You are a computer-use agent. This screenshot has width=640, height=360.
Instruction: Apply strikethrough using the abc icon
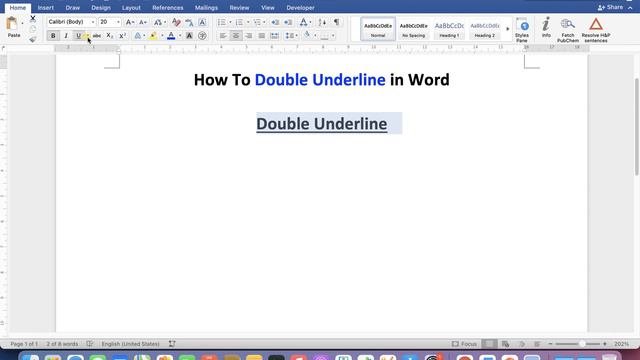point(97,36)
